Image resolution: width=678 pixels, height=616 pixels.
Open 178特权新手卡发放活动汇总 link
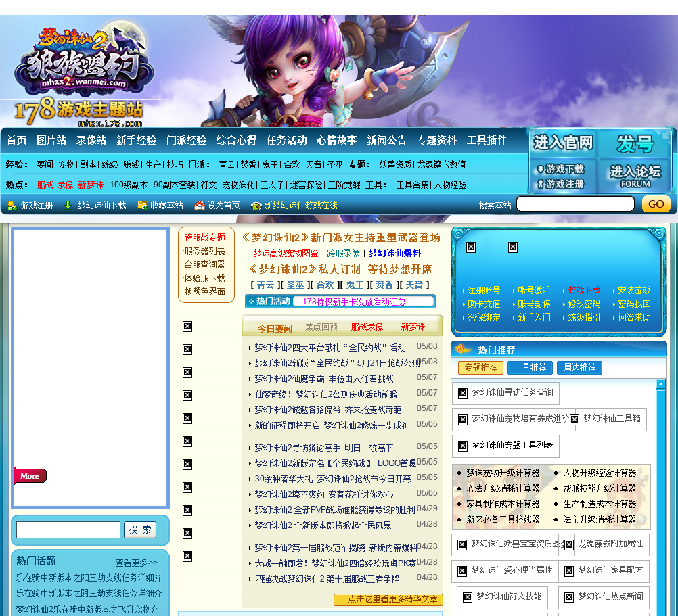pyautogui.click(x=354, y=302)
